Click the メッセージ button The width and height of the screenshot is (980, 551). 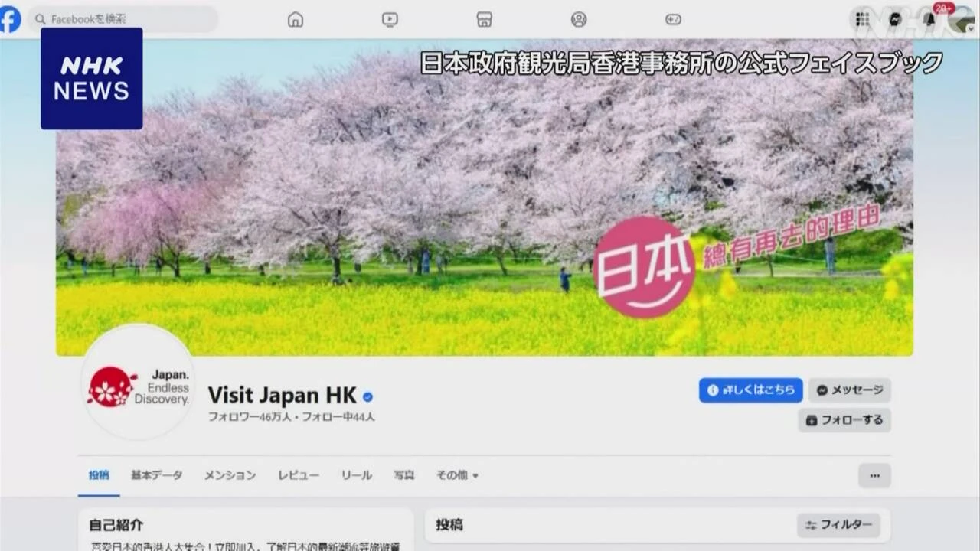pos(849,390)
